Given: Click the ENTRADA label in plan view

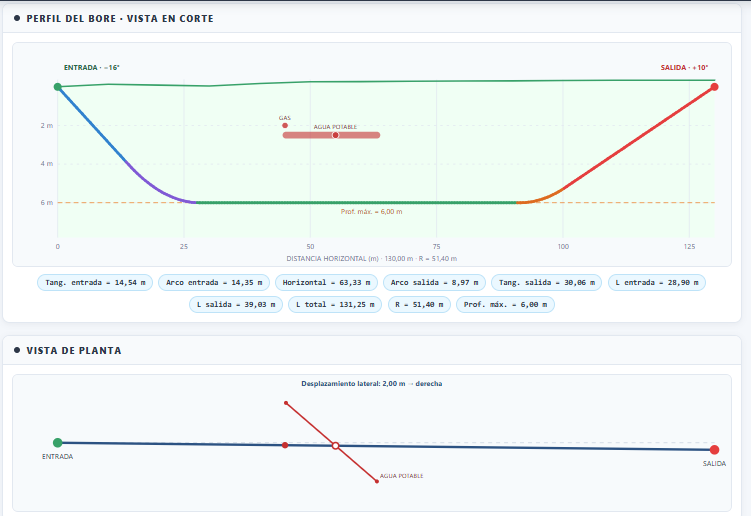Looking at the screenshot, I should (x=57, y=457).
